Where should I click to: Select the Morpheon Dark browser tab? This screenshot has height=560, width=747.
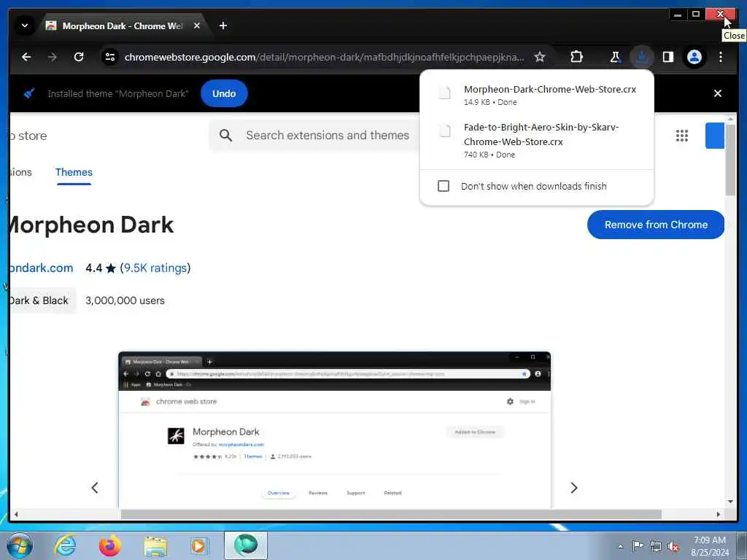tap(123, 26)
